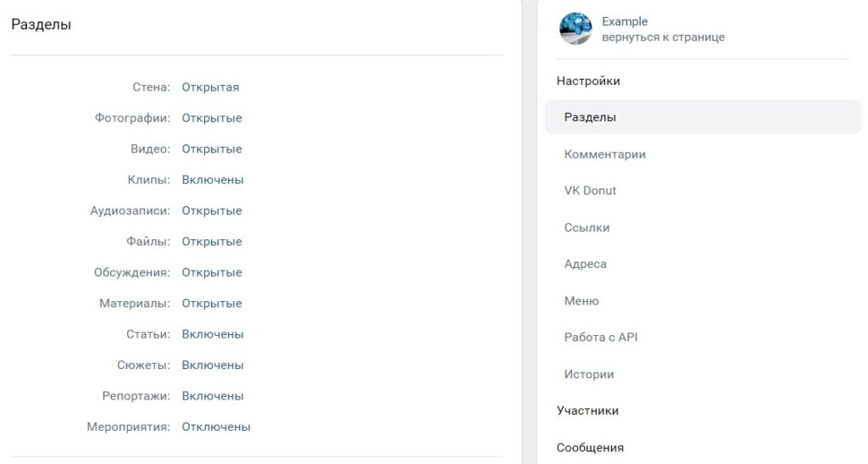This screenshot has width=868, height=464.
Task: Open the Видео Открытые dropdown
Action: tap(211, 149)
